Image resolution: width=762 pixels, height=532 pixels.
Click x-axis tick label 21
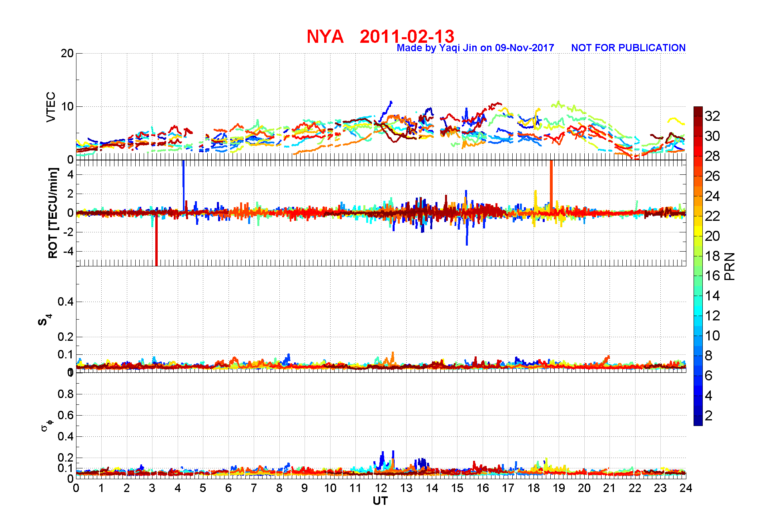coord(610,488)
